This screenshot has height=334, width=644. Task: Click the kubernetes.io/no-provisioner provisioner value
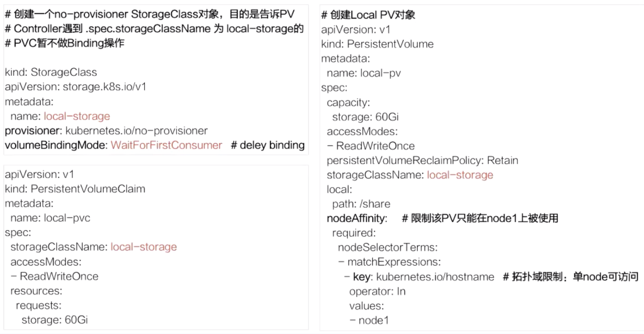coord(136,131)
